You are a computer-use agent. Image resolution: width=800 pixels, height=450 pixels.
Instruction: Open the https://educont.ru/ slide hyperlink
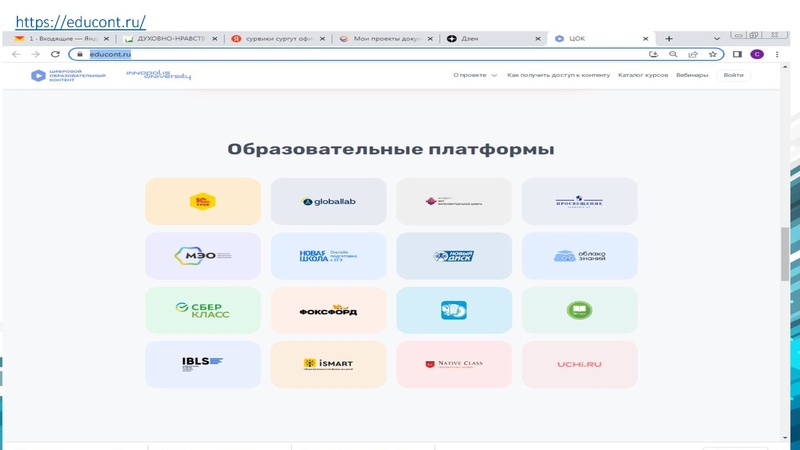coord(81,22)
